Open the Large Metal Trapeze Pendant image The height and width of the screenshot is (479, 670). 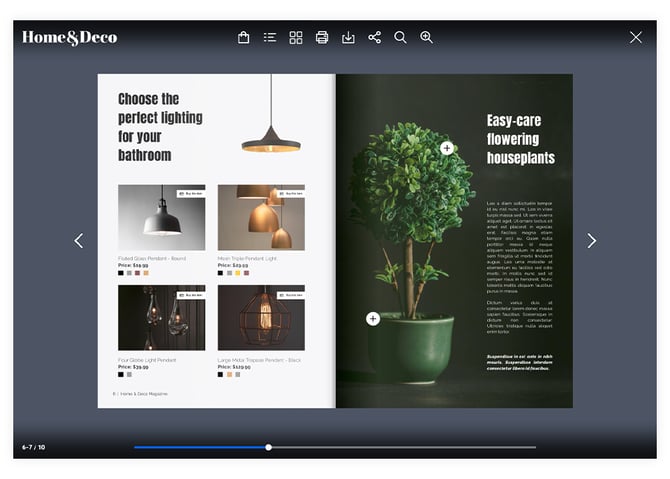point(261,318)
